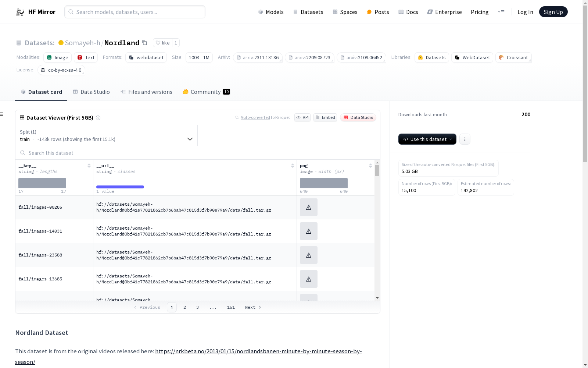The image size is (588, 368).
Task: Click the info icon beside Dataset Viewer title
Action: tap(98, 118)
